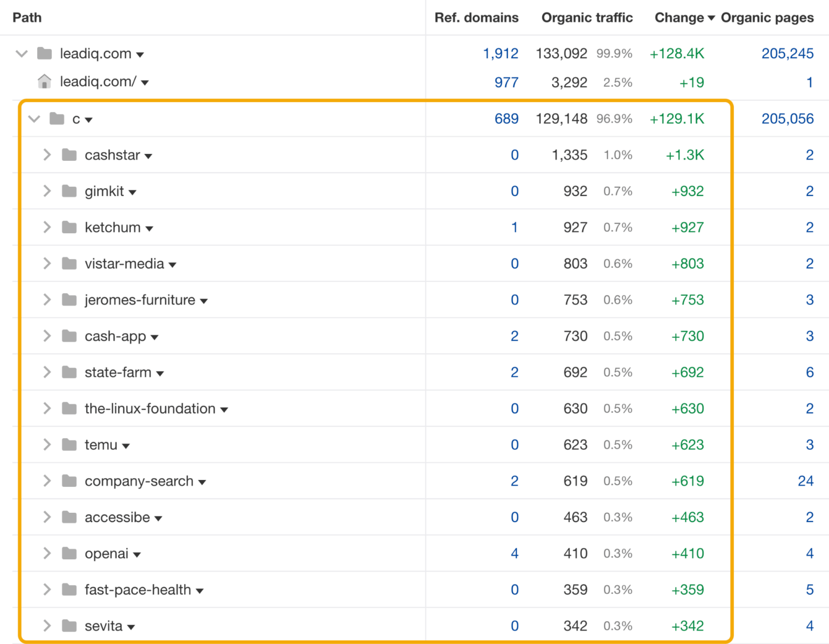Click the folder icon for cashstar
The width and height of the screenshot is (829, 644).
70,155
